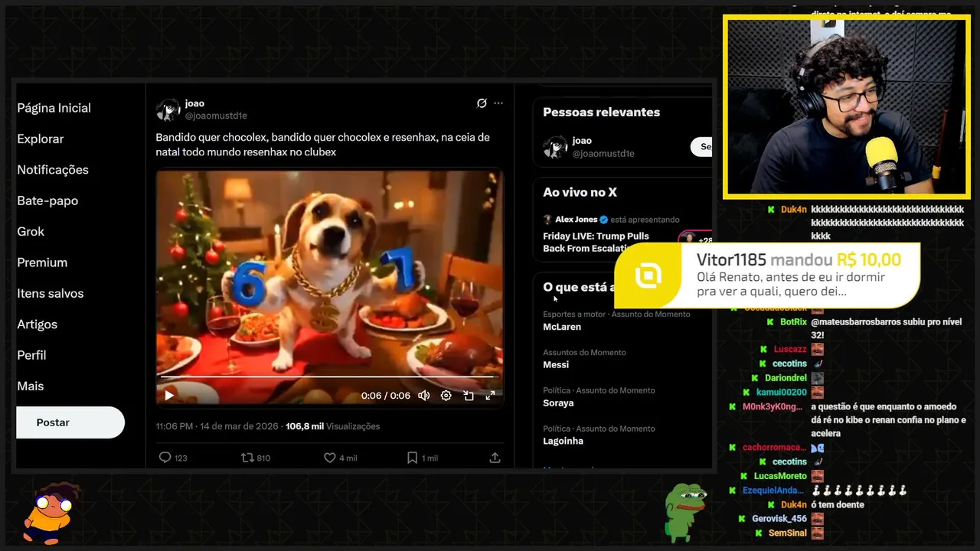Open the reply icon with 123 replies

(173, 458)
